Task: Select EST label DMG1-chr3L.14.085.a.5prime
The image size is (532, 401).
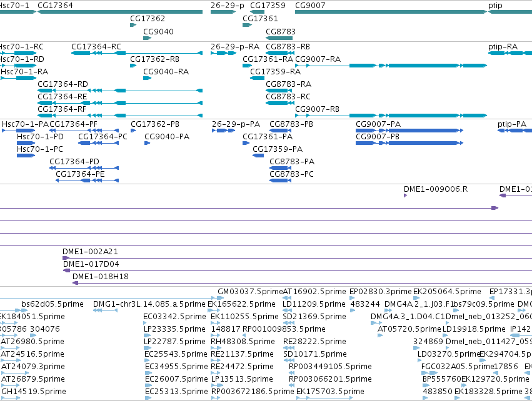Action: pos(149,304)
